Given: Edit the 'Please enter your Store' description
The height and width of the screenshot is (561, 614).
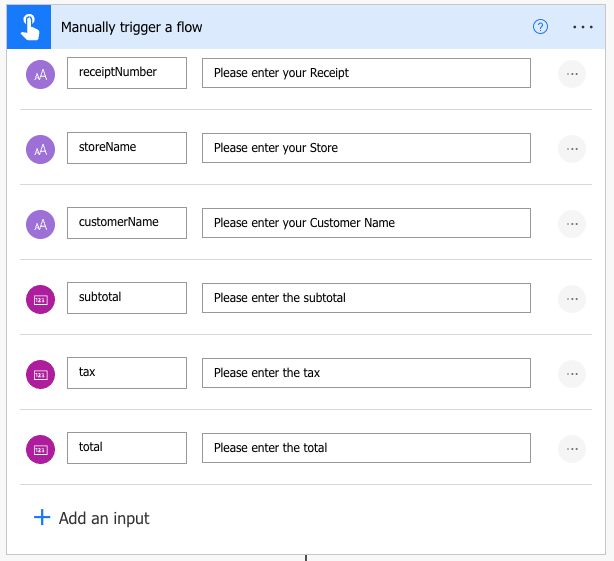Looking at the screenshot, I should tap(366, 148).
